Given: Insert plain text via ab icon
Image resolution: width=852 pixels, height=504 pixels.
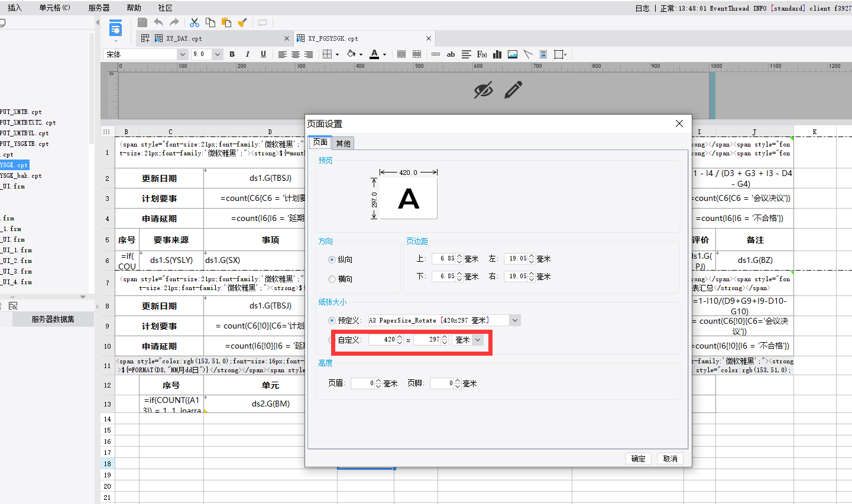Looking at the screenshot, I should tap(451, 54).
